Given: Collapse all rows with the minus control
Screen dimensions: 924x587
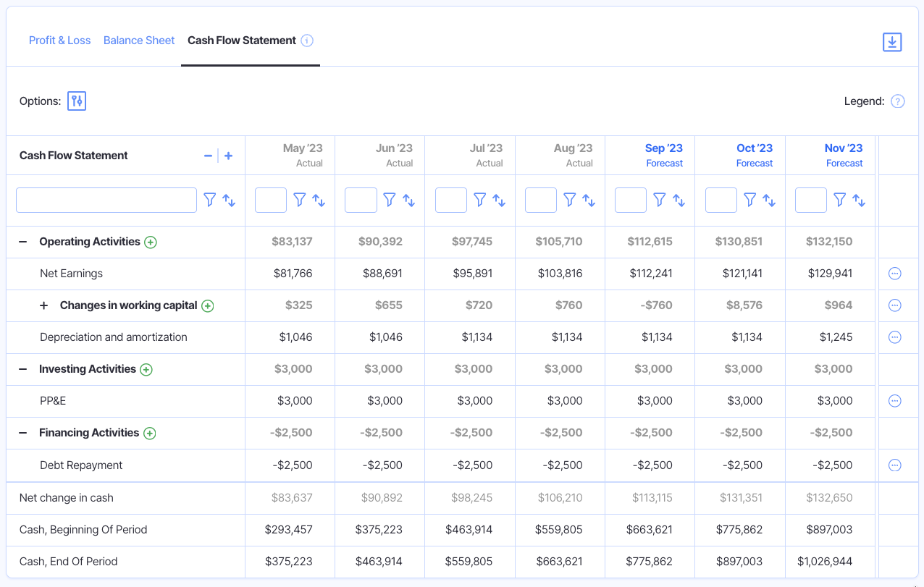Looking at the screenshot, I should point(208,155).
